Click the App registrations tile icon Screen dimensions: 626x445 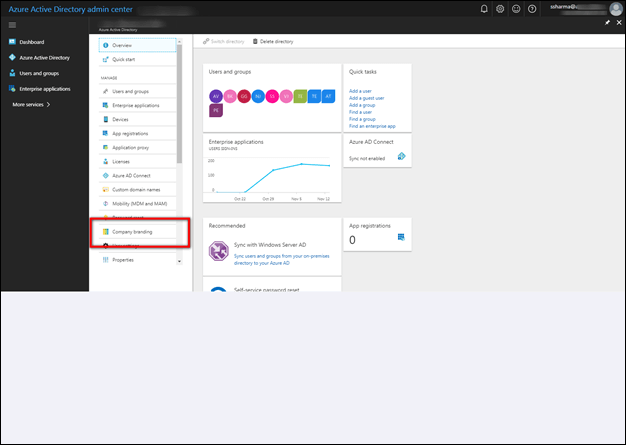pos(401,237)
